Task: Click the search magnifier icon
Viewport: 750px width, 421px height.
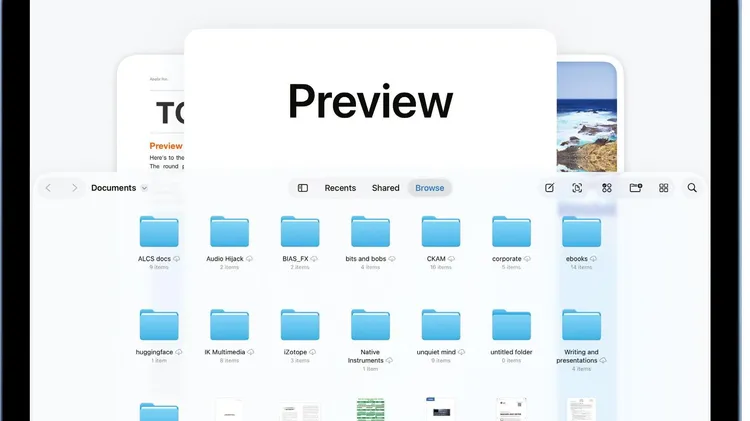Action: [x=692, y=188]
